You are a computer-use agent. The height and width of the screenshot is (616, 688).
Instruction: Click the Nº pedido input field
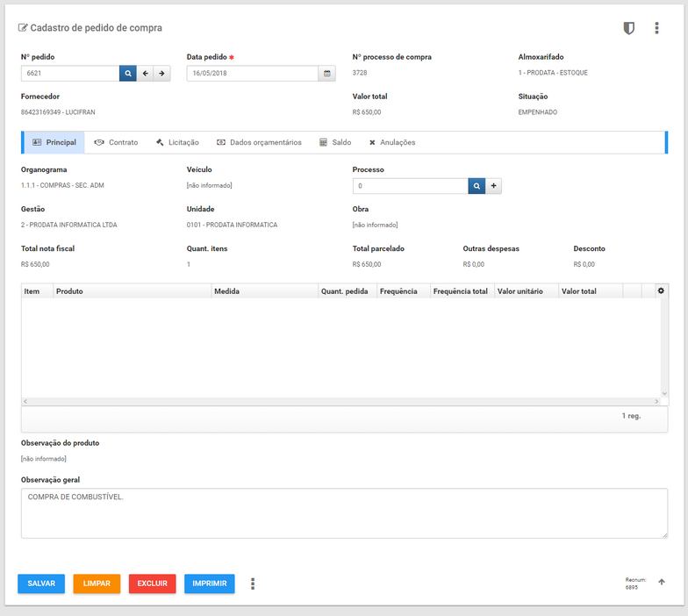click(70, 74)
